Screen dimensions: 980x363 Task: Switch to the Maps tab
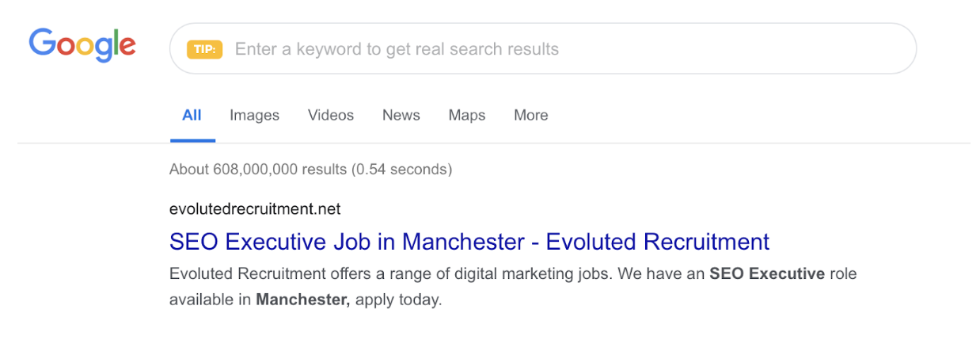467,115
